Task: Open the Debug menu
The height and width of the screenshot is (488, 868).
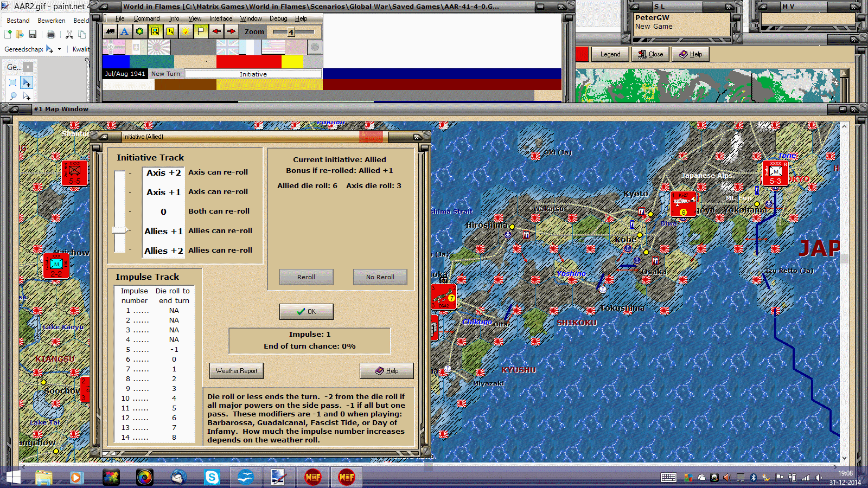Action: coord(278,18)
